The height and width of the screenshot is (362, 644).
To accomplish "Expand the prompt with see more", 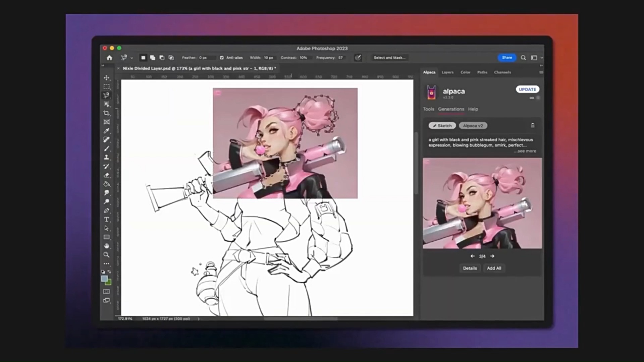I will [x=525, y=151].
